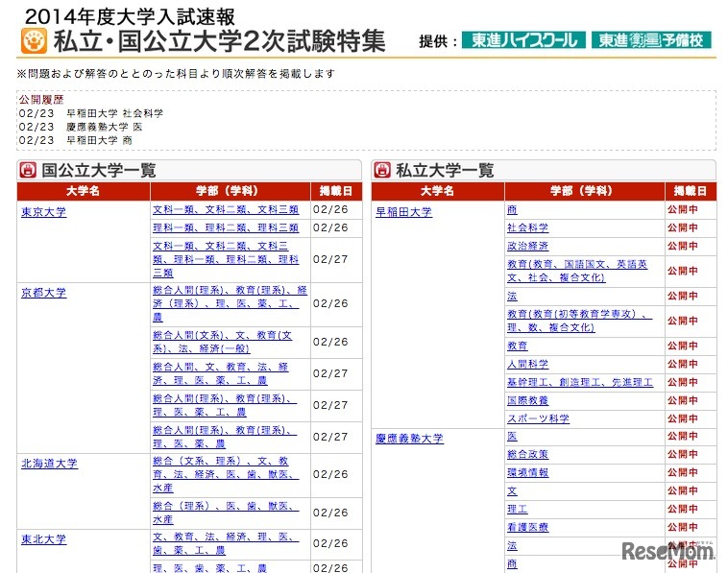
Task: Open 東京大学 文科一類、文科二類、文科三類 link
Action: click(x=226, y=209)
